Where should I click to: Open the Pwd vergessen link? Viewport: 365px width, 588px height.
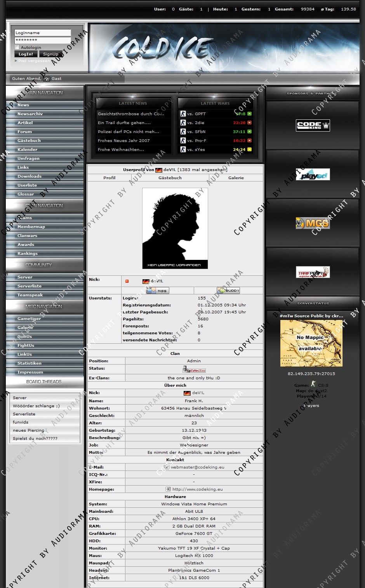[x=33, y=61]
